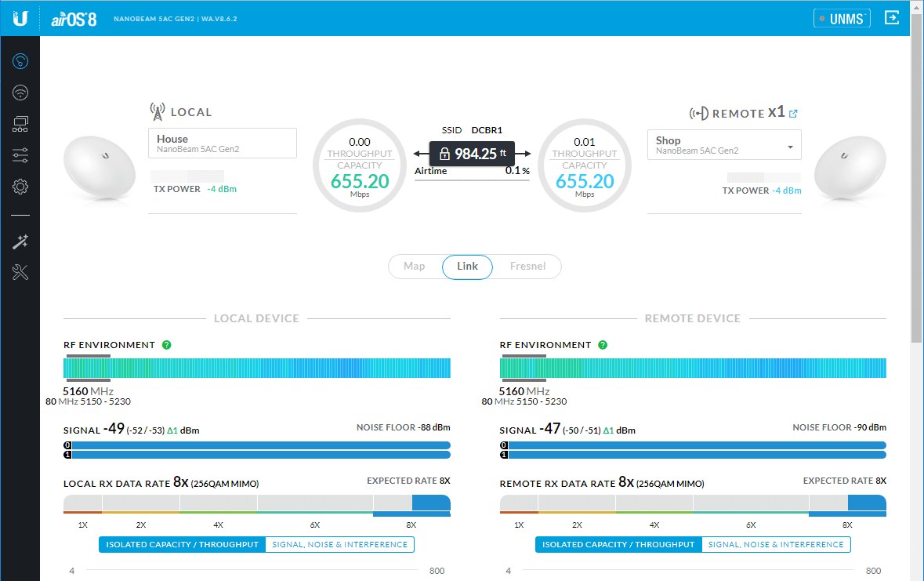
Task: Click local signal chain 0 bar
Action: (x=257, y=445)
